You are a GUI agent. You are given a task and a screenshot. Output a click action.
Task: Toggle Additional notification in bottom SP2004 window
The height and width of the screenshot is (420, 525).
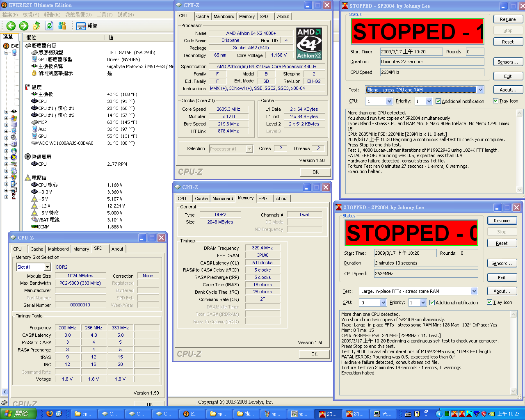point(454,303)
